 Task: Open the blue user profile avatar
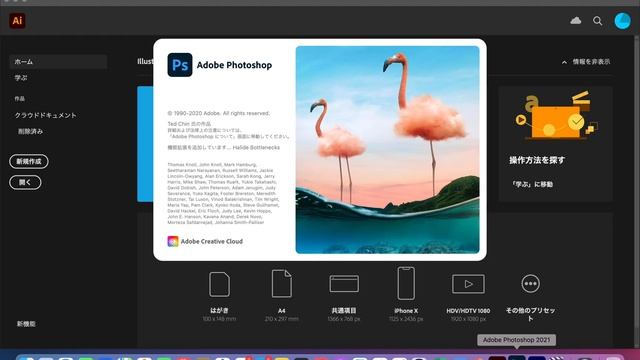622,21
